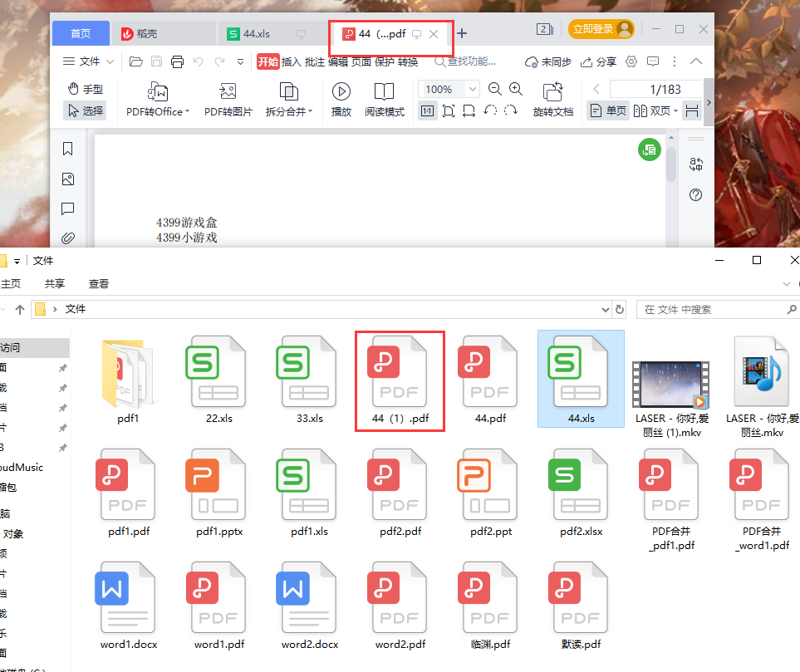Open the Bookmark side panel
The width and height of the screenshot is (800, 672).
(67, 149)
